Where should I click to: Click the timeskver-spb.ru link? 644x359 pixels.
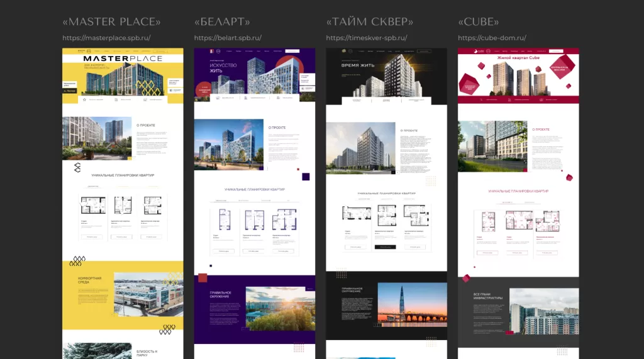tap(366, 38)
